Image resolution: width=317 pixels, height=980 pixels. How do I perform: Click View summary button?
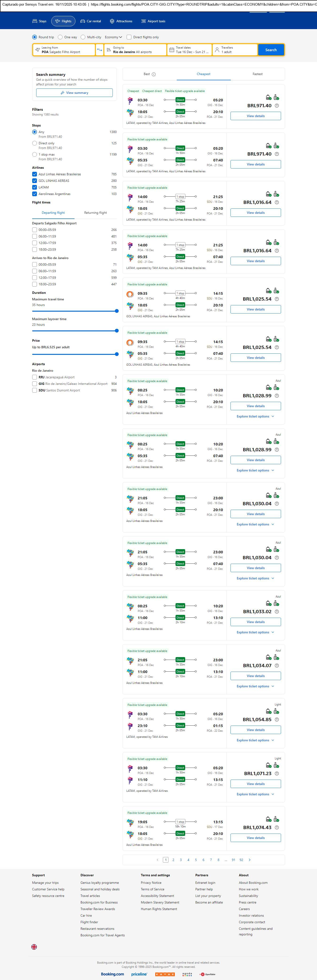point(74,93)
